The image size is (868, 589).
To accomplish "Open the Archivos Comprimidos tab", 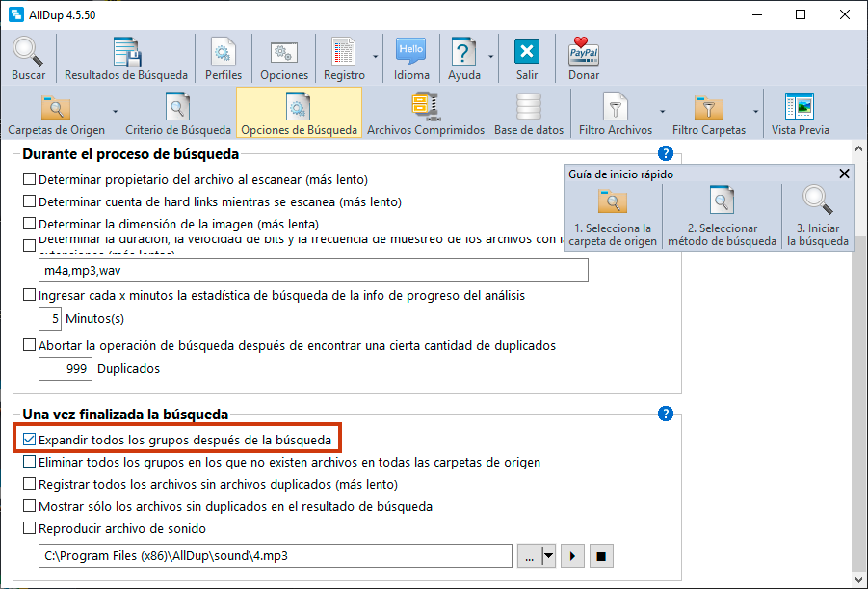I will point(426,114).
